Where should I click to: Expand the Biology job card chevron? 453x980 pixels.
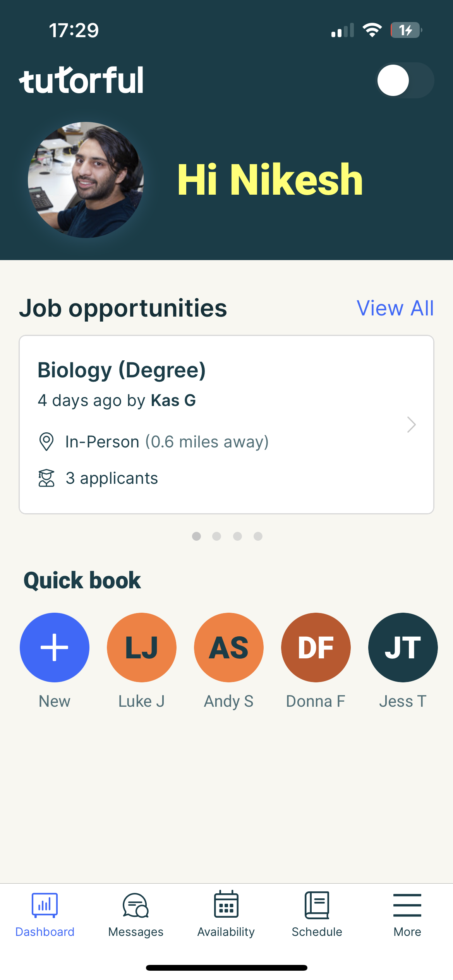coord(411,425)
